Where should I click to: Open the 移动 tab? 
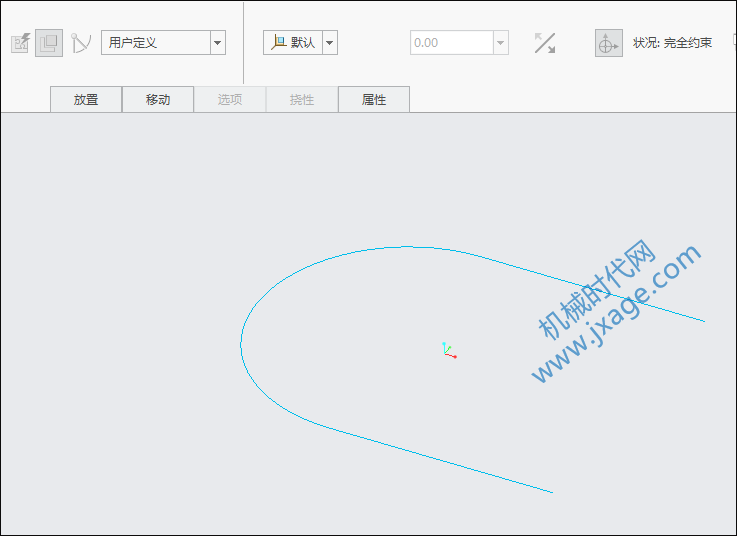158,99
